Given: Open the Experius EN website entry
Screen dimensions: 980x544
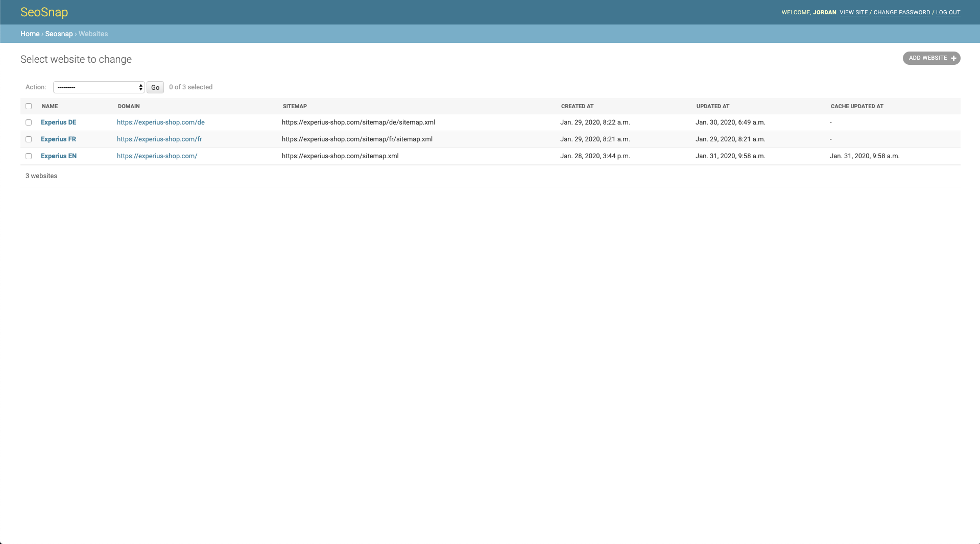Looking at the screenshot, I should (58, 156).
